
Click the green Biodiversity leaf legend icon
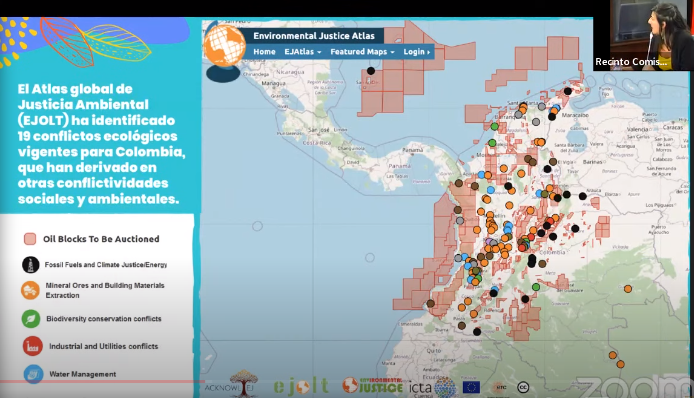[x=31, y=319]
